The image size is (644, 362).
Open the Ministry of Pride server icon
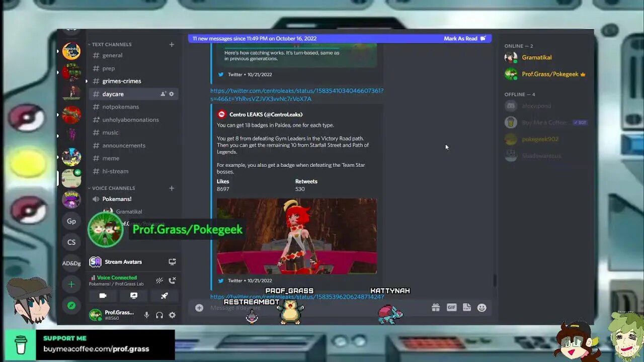point(71,51)
